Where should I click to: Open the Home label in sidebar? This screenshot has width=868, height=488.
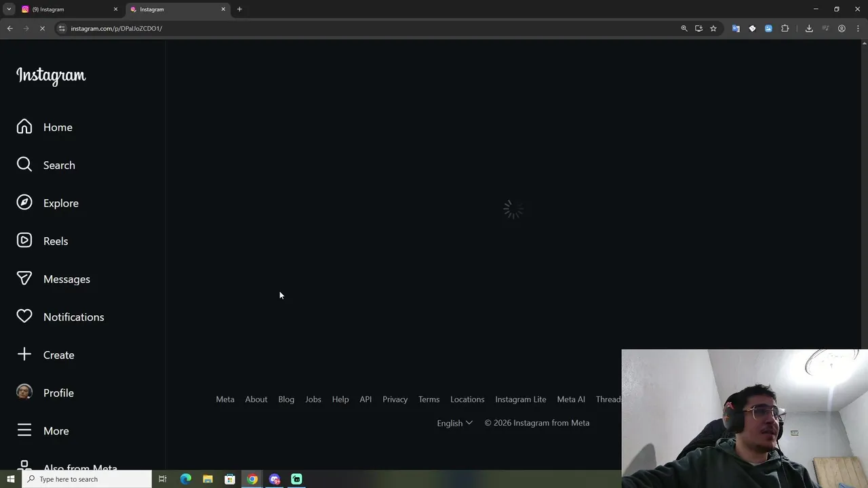point(58,127)
